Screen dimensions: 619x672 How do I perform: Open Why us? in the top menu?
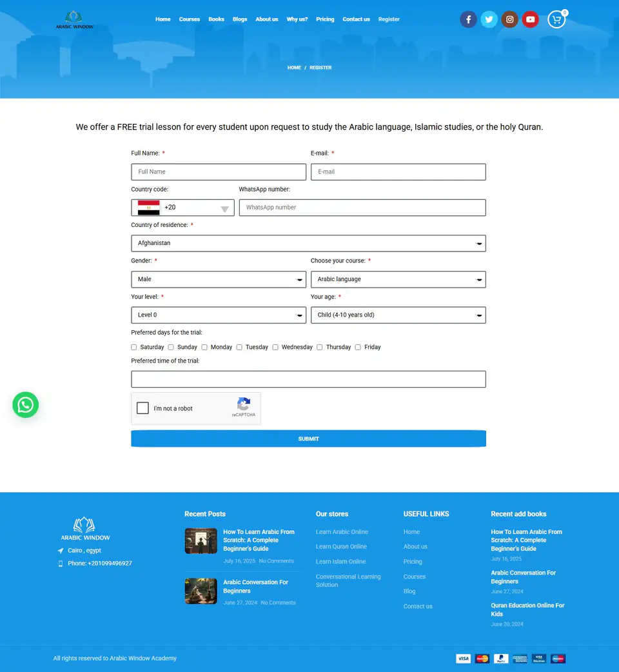297,19
